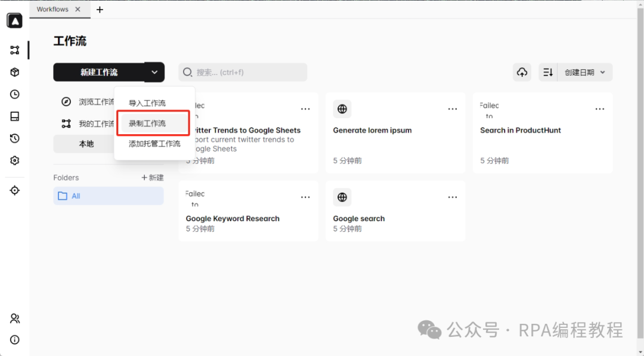Click the globe icon on Generate lorem ipsum
The height and width of the screenshot is (356, 644).
[x=342, y=109]
